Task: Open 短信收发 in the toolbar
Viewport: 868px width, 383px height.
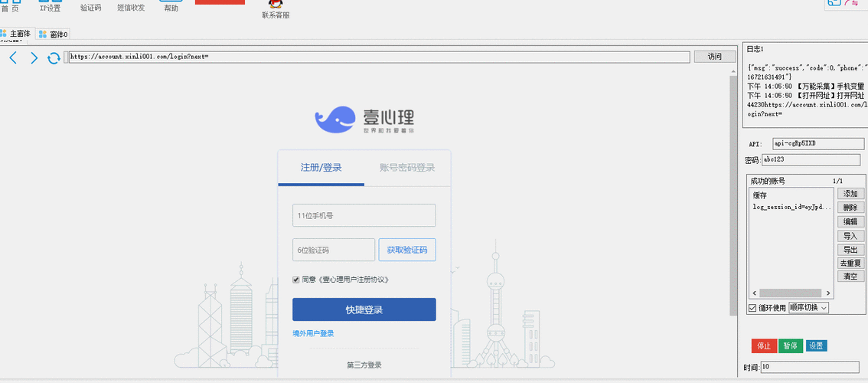Action: (x=131, y=8)
